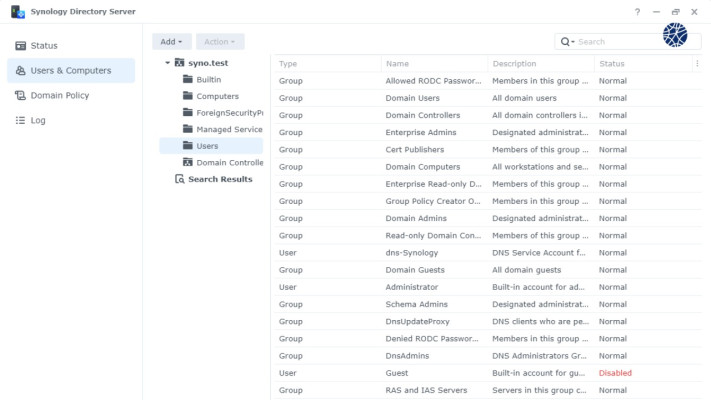Screen dimensions: 711x400
Task: Select the Domain Admins group
Action: coord(488,219)
